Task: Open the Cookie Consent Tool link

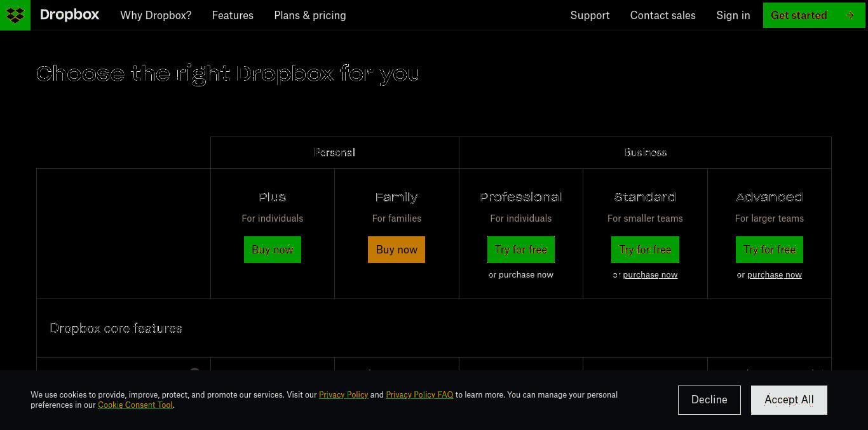Action: point(135,405)
